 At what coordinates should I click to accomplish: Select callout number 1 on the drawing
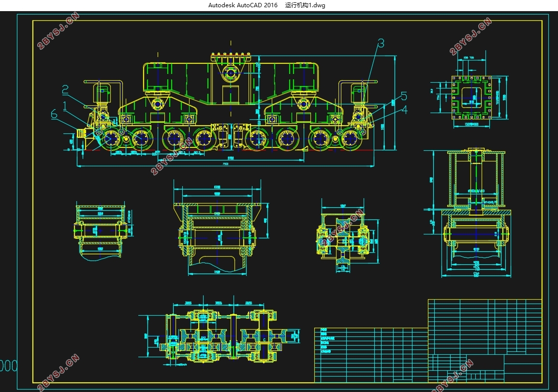point(65,106)
